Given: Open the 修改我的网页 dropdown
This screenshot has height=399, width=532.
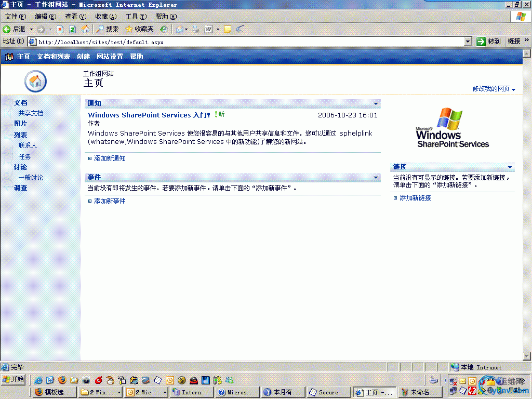Looking at the screenshot, I should pyautogui.click(x=494, y=89).
